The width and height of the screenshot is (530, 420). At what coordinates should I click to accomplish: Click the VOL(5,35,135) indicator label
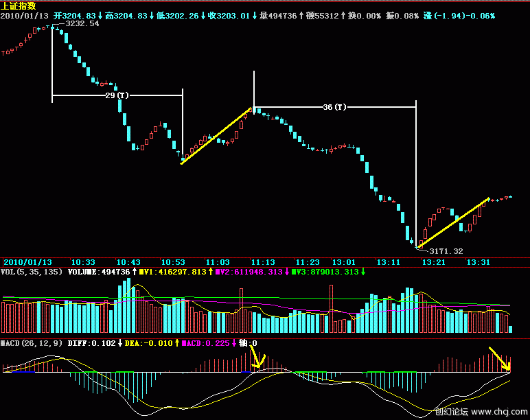(32, 272)
